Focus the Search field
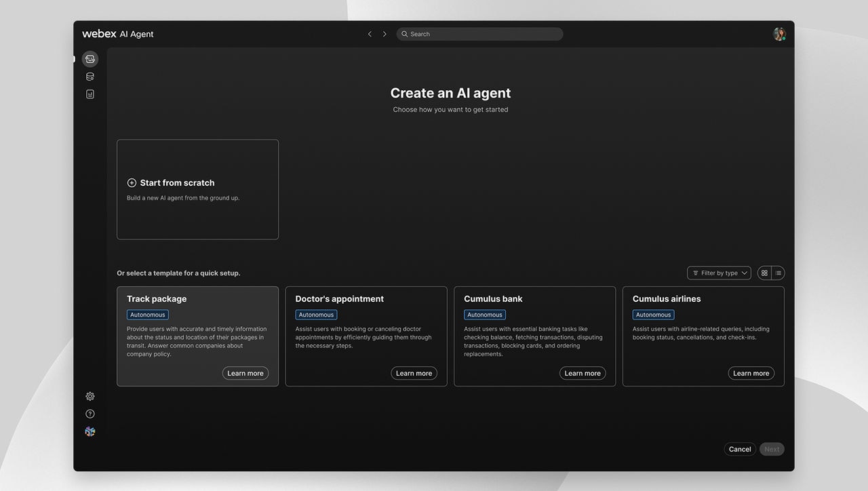This screenshot has height=491, width=868. pos(479,34)
